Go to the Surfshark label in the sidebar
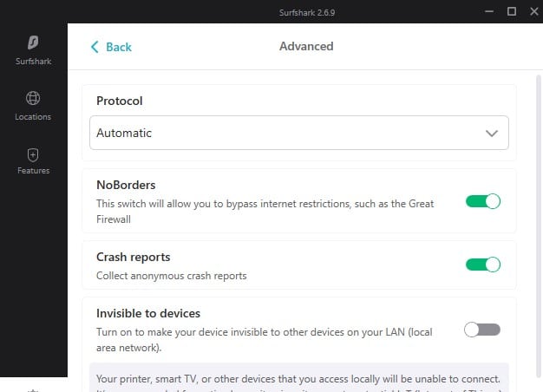The image size is (543, 392). click(x=33, y=62)
